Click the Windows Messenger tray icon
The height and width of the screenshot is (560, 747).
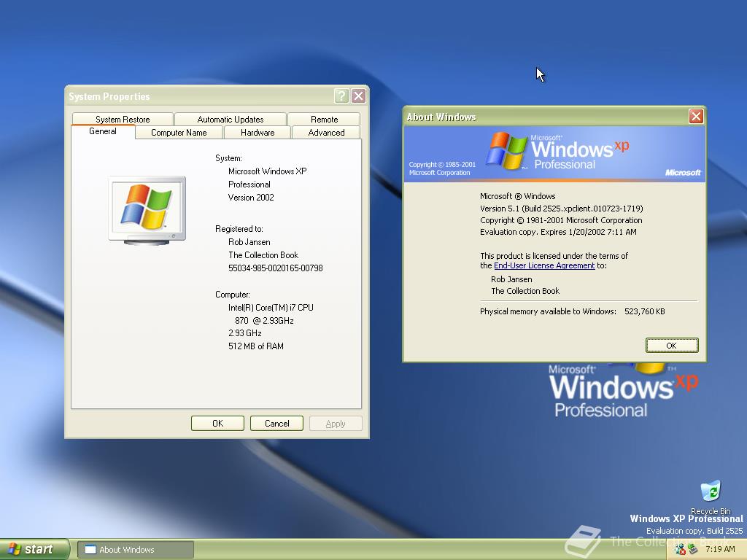680,549
